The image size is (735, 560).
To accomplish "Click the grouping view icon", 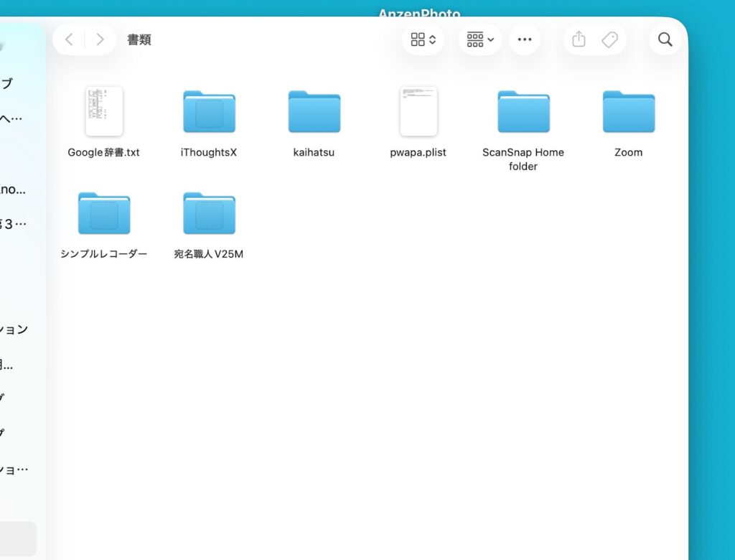I will [x=475, y=39].
